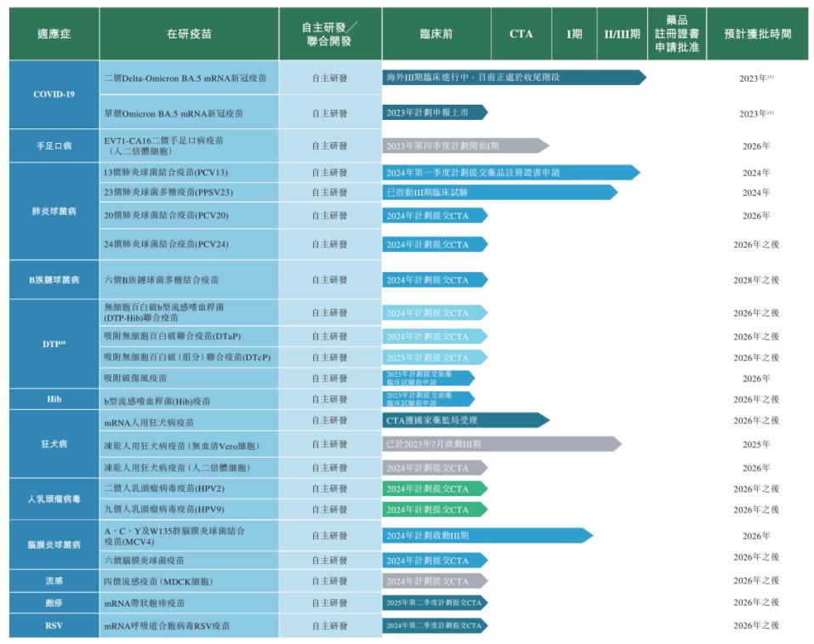
Task: Click the 適應症 column header
Action: pos(54,34)
